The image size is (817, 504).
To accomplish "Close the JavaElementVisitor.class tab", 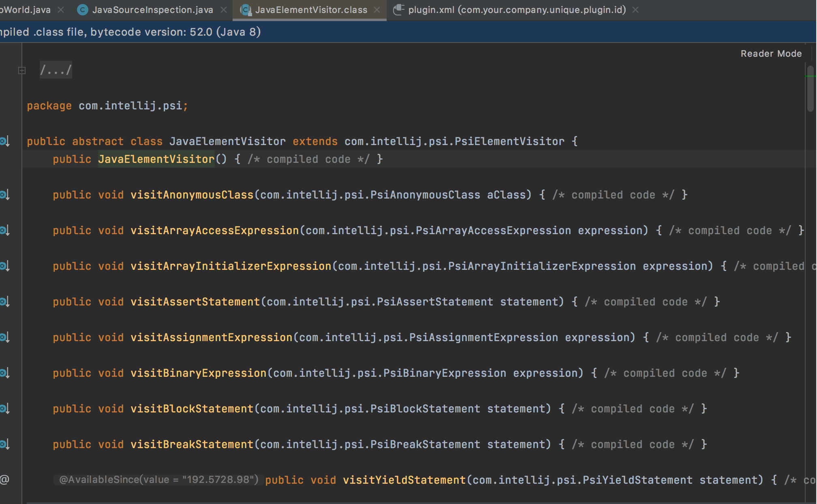I will coord(377,10).
